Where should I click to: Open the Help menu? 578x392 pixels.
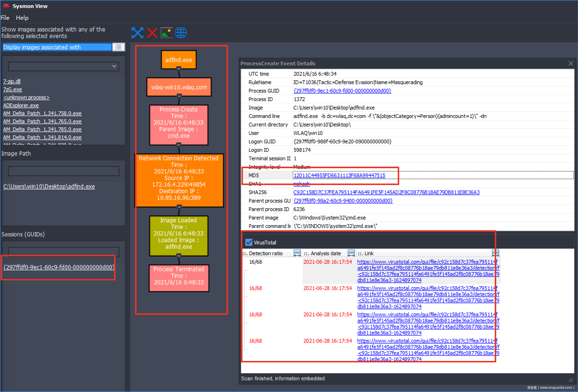(22, 18)
